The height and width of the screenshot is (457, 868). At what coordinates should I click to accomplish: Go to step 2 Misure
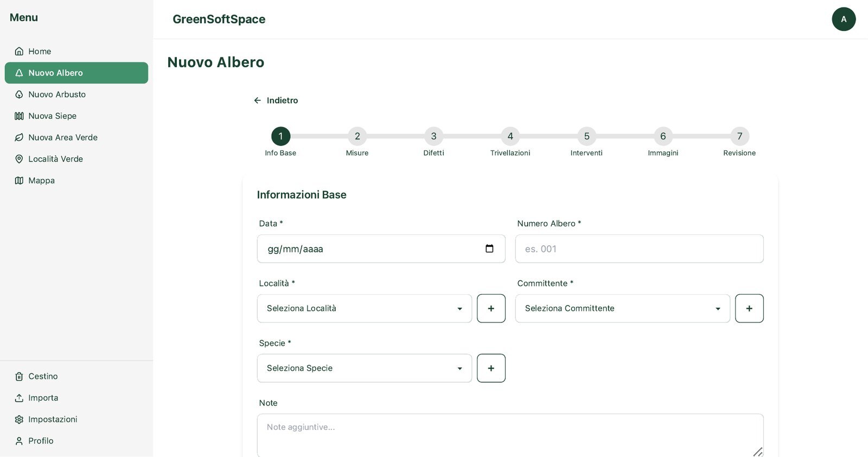(x=357, y=136)
